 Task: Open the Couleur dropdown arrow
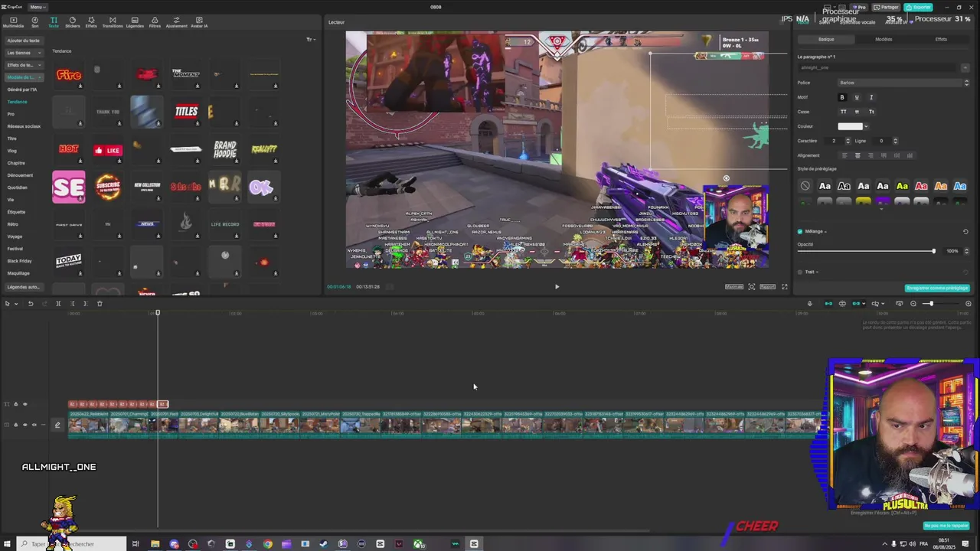click(866, 126)
